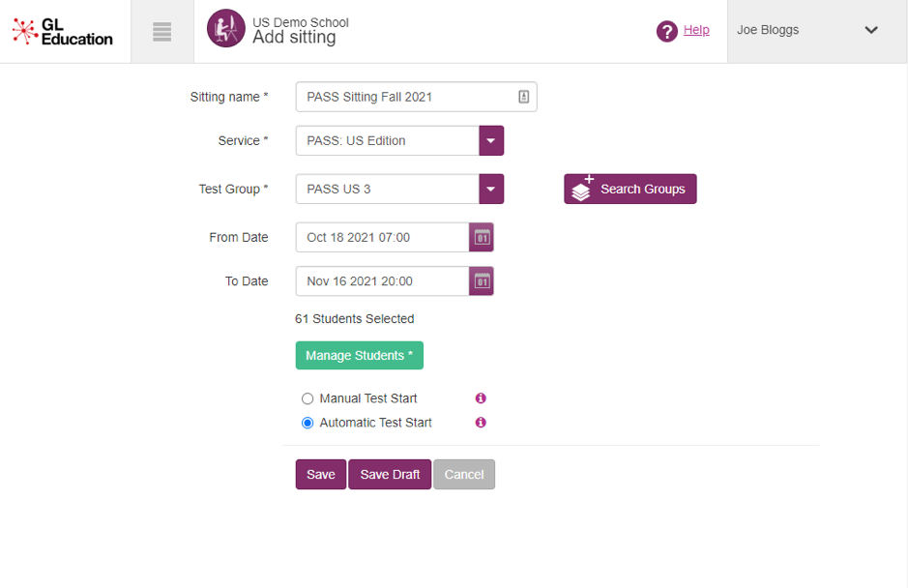Click the Sitting name input field

click(x=417, y=97)
